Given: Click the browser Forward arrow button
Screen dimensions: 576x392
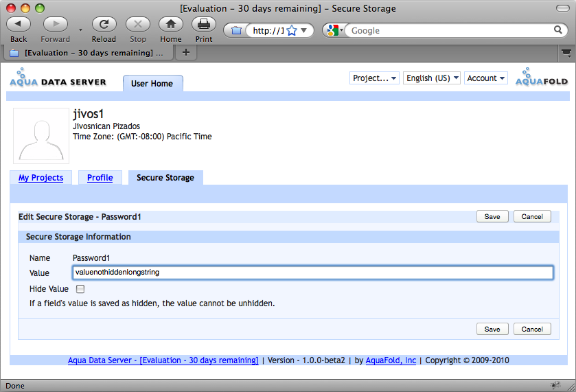Looking at the screenshot, I should tap(56, 24).
